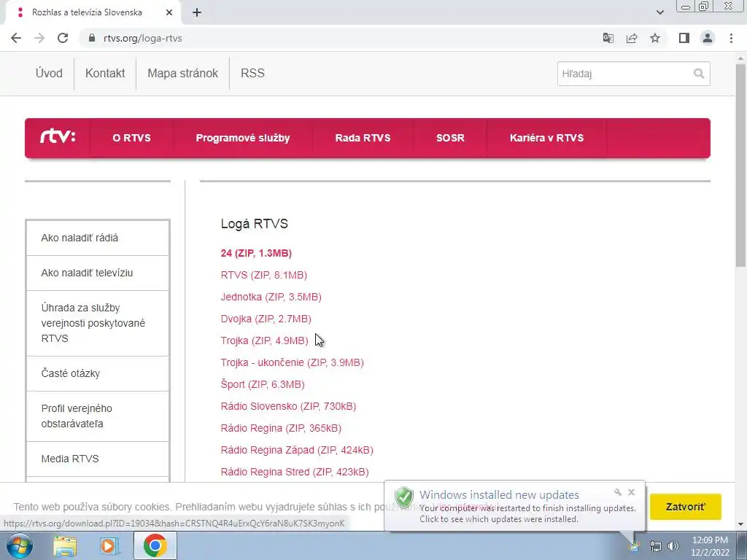Image resolution: width=747 pixels, height=560 pixels.
Task: Open the Google Translate icon in address bar
Action: 608,38
